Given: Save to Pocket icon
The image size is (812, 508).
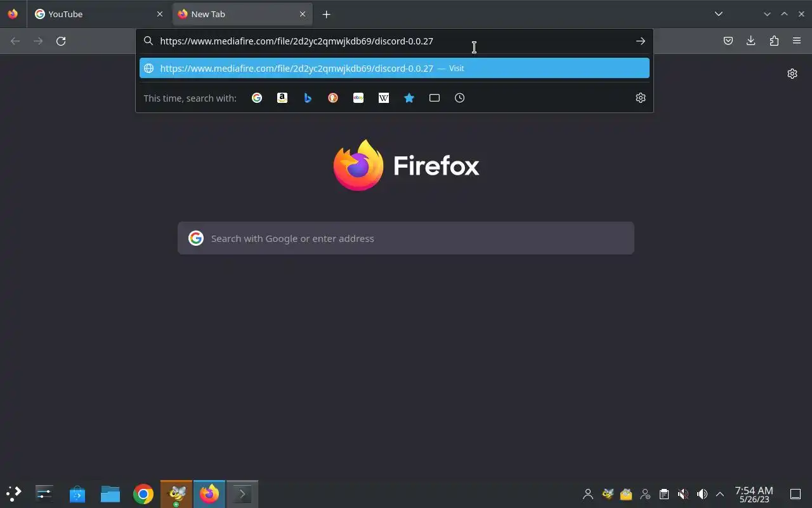Looking at the screenshot, I should [728, 41].
